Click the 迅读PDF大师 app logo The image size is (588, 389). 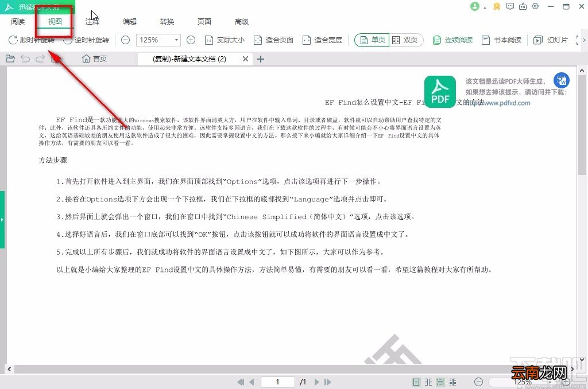click(9, 7)
